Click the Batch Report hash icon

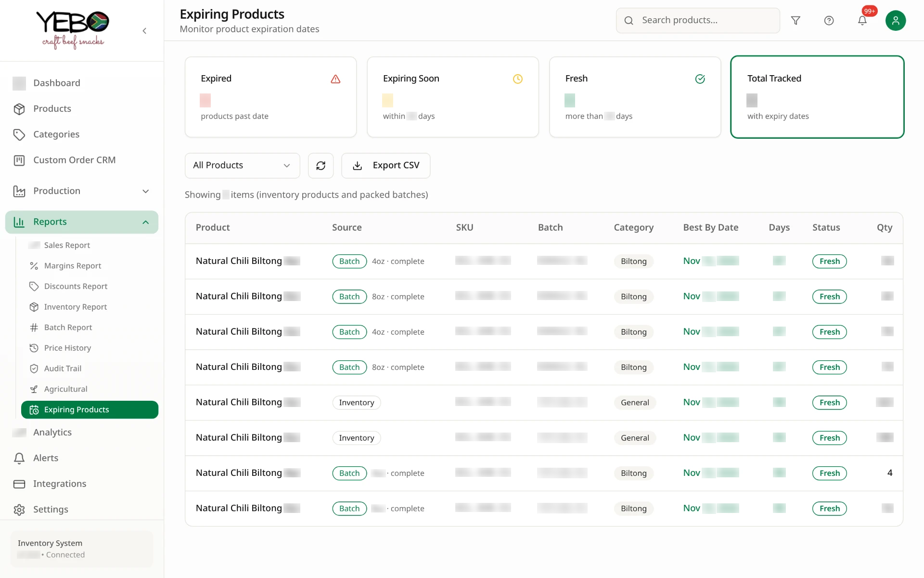coord(34,328)
